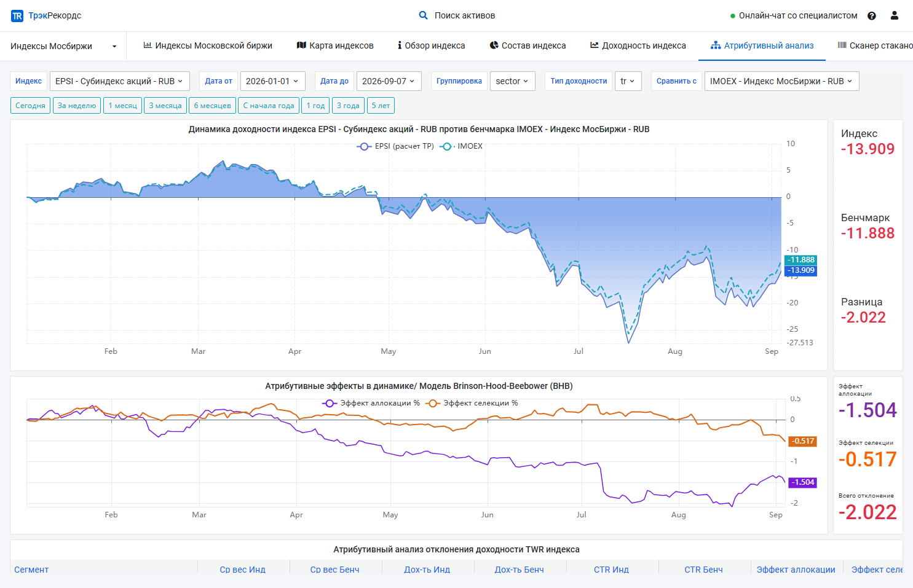Go to Обзор индекса tab
The image size is (913, 588).
point(431,45)
